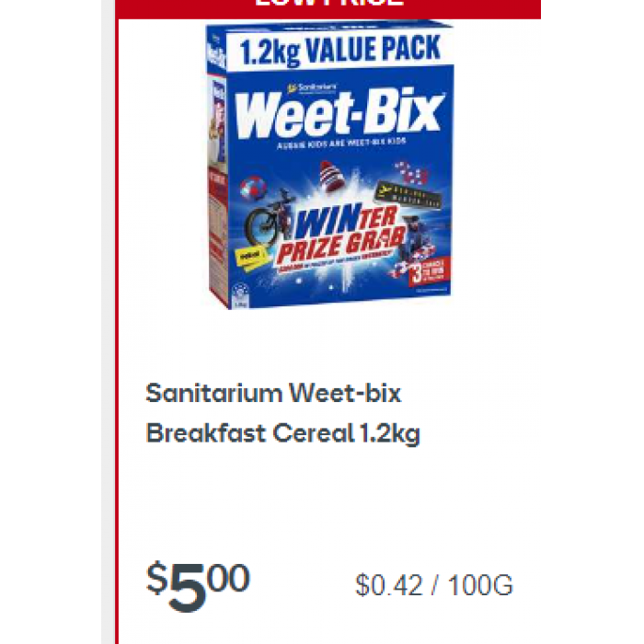Viewport: 644px width, 644px height.
Task: Click the red left border of product card
Action: coord(117,328)
